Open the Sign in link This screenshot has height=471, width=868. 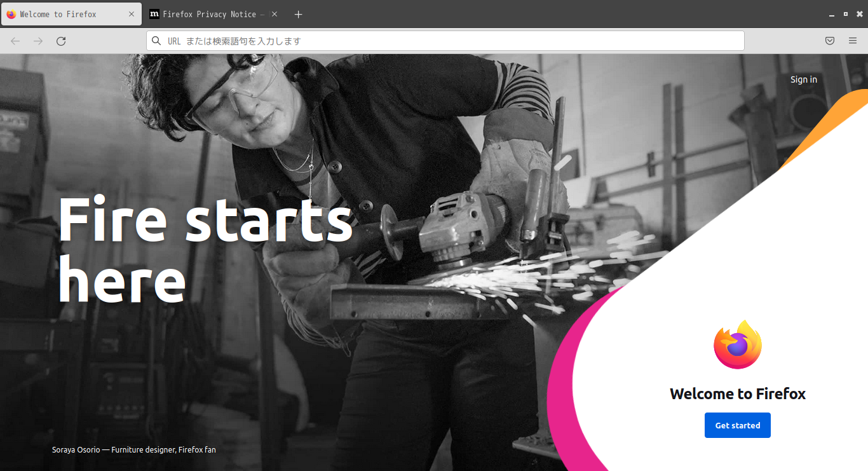coord(804,79)
